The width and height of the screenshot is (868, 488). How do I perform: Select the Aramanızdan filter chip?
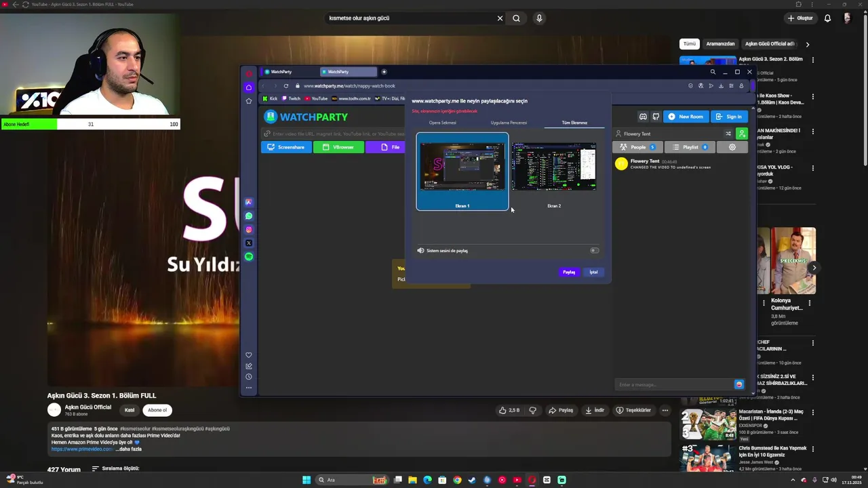pyautogui.click(x=720, y=44)
